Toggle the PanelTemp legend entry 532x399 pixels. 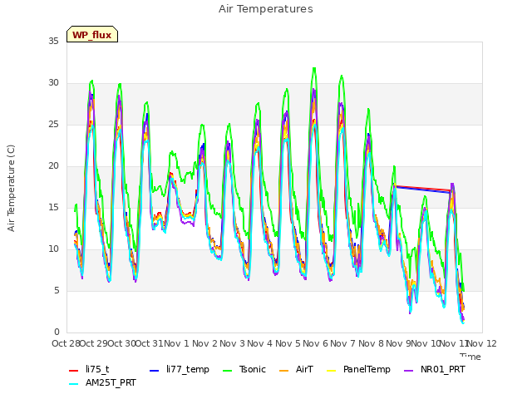[358, 369]
